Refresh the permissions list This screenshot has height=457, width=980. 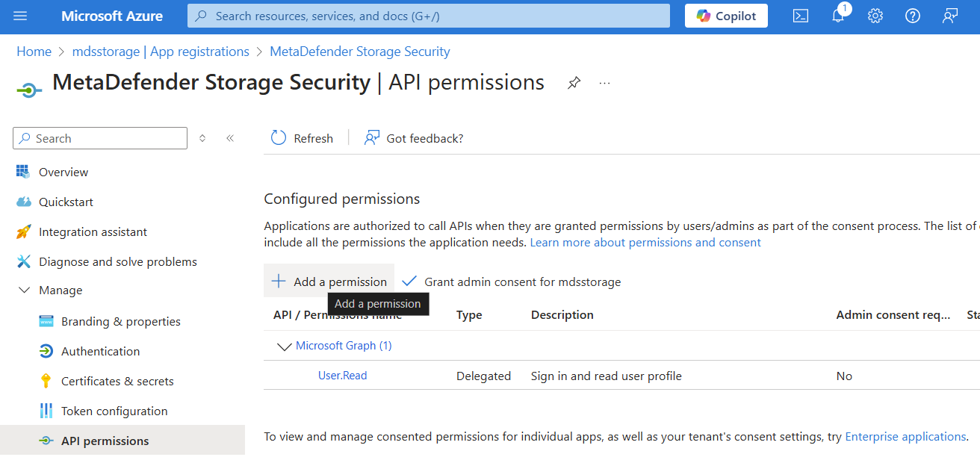pos(303,138)
